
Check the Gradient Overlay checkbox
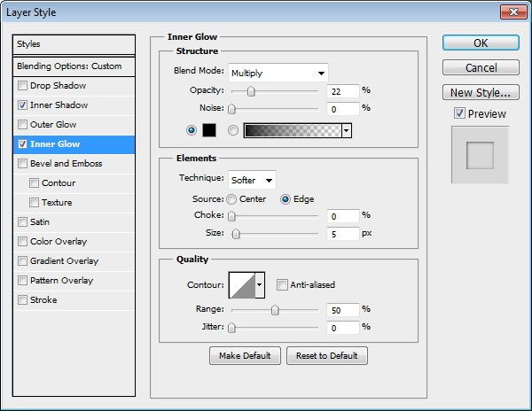point(22,261)
